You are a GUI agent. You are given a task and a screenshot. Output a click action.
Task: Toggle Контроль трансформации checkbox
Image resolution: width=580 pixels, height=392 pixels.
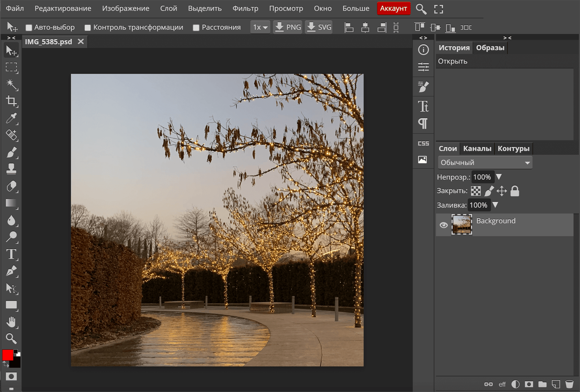click(87, 28)
